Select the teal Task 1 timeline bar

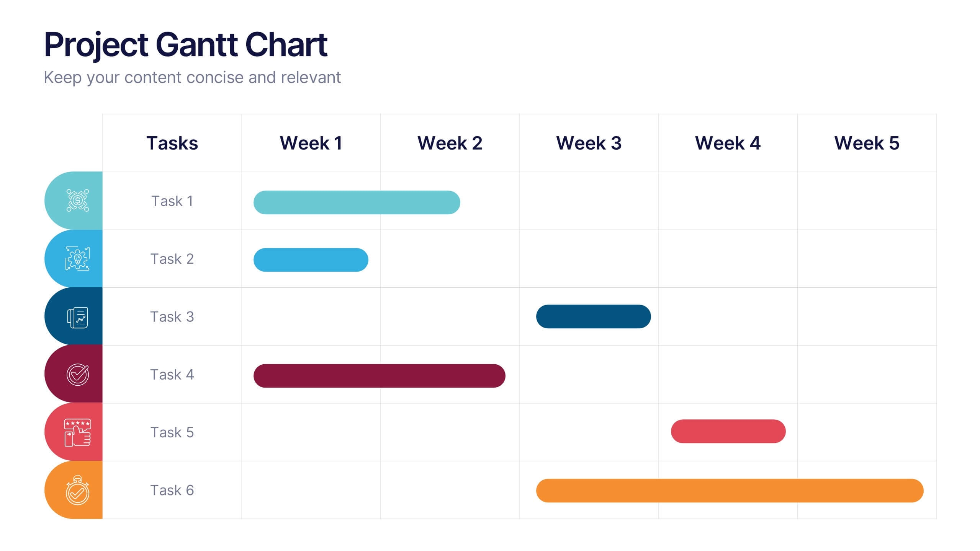[x=357, y=202]
